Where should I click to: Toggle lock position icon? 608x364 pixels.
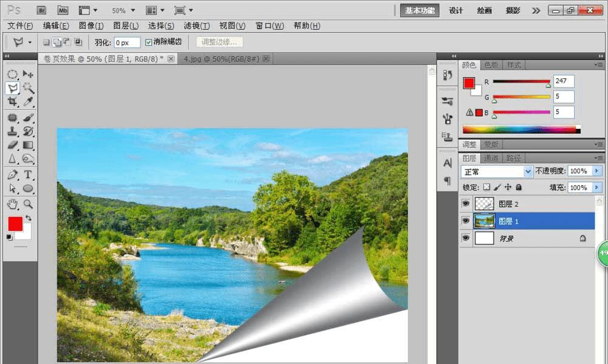click(x=508, y=187)
